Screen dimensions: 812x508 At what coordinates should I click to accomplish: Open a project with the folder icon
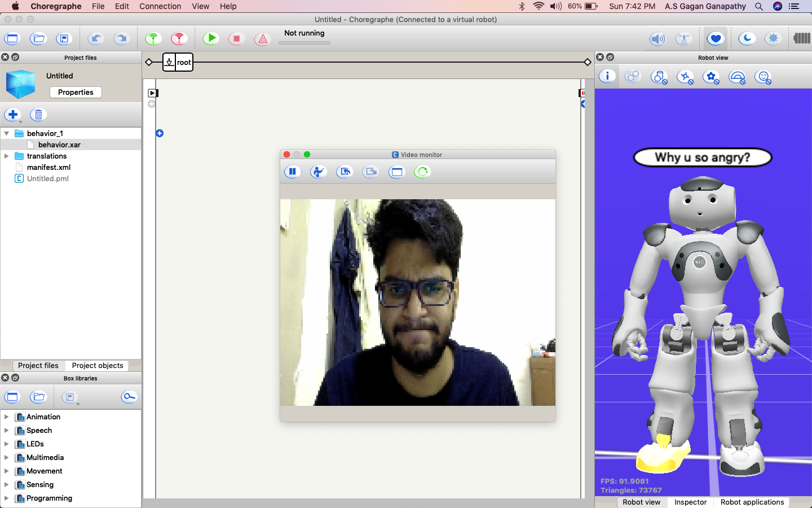click(38, 39)
